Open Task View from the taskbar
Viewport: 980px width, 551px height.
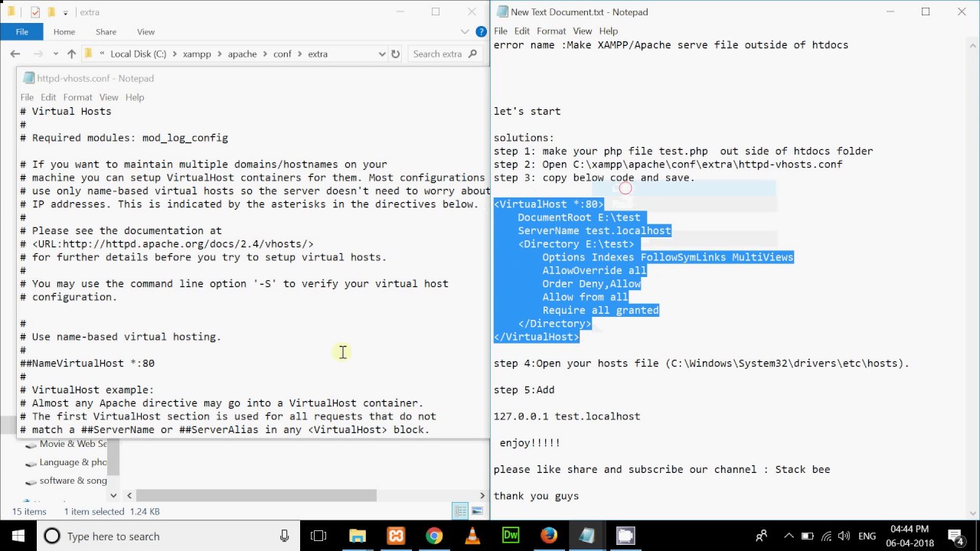pos(318,536)
